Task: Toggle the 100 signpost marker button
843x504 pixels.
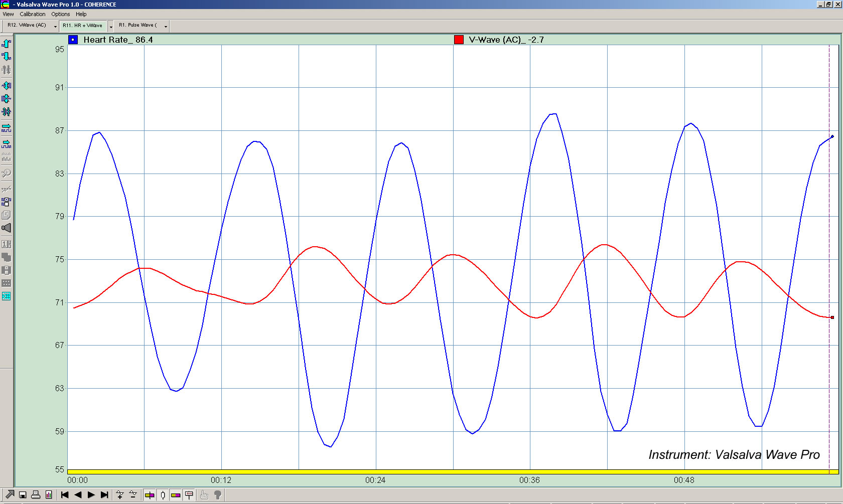Action: click(189, 495)
